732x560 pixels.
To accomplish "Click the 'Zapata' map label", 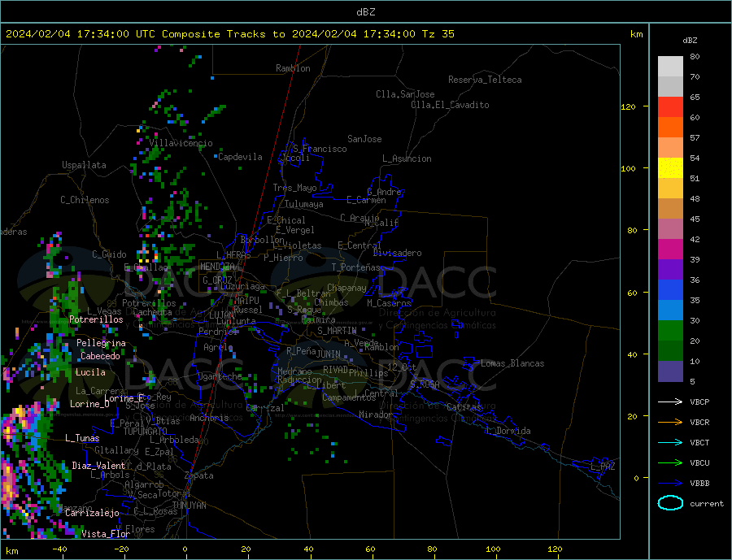I will pos(199,475).
